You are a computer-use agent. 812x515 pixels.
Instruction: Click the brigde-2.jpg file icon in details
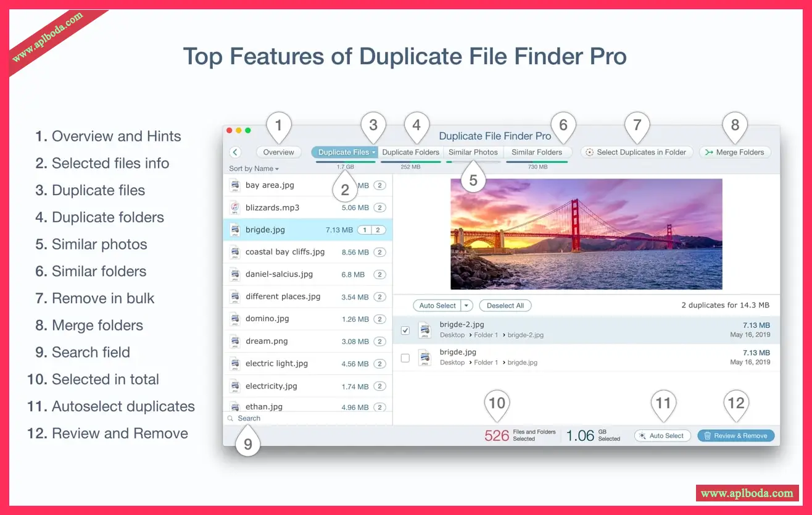425,330
